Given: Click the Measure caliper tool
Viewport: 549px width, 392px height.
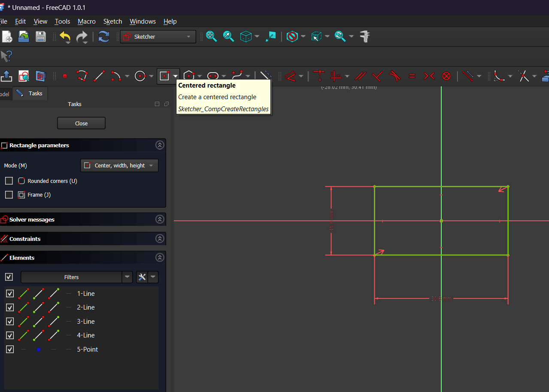Looking at the screenshot, I should [365, 36].
